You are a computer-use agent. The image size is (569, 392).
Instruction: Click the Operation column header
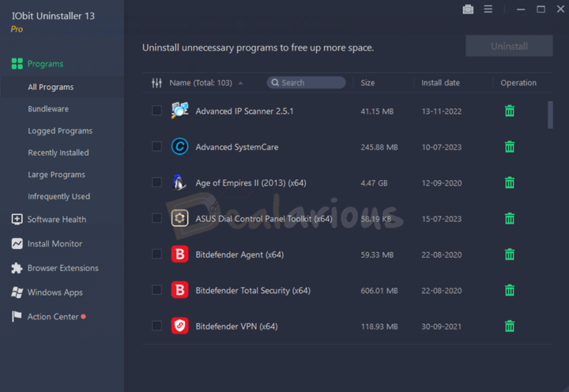(518, 83)
